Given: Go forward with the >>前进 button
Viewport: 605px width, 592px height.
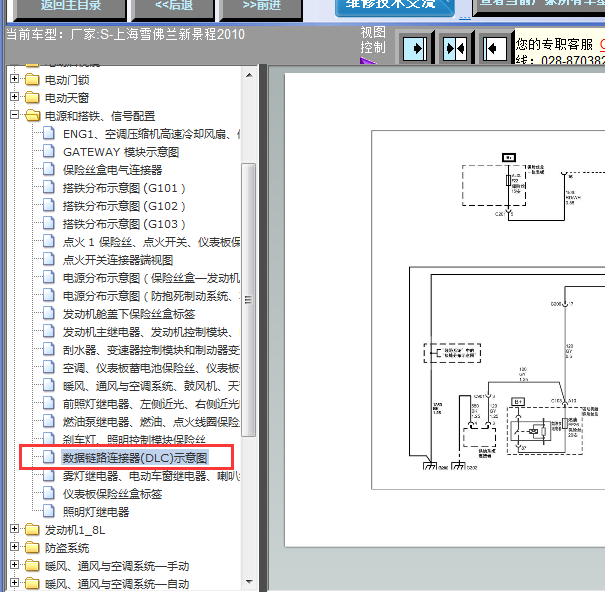Looking at the screenshot, I should (x=261, y=8).
